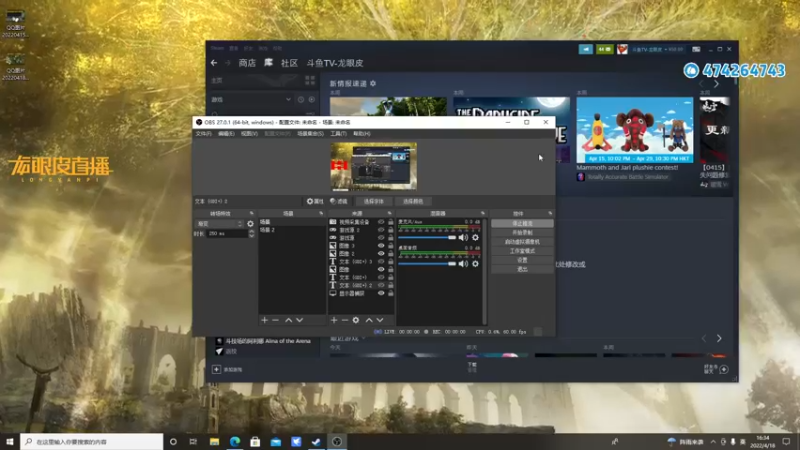Viewport: 800px width, 450px height.
Task: Add a new scene with the plus icon
Action: tap(264, 320)
